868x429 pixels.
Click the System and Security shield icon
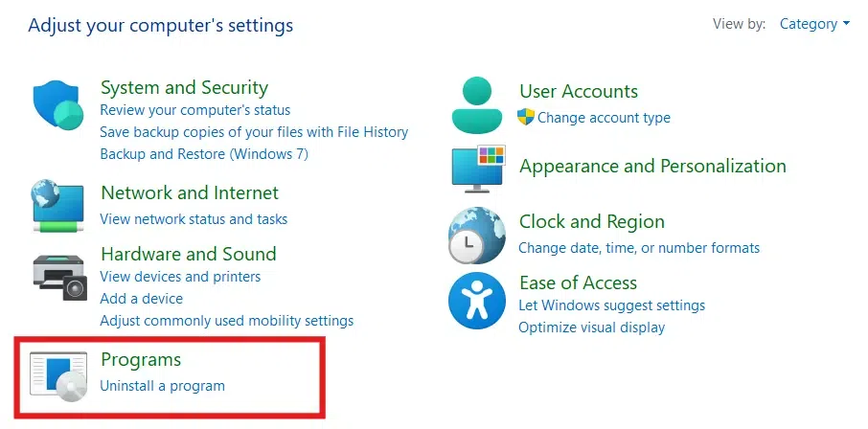pos(59,104)
